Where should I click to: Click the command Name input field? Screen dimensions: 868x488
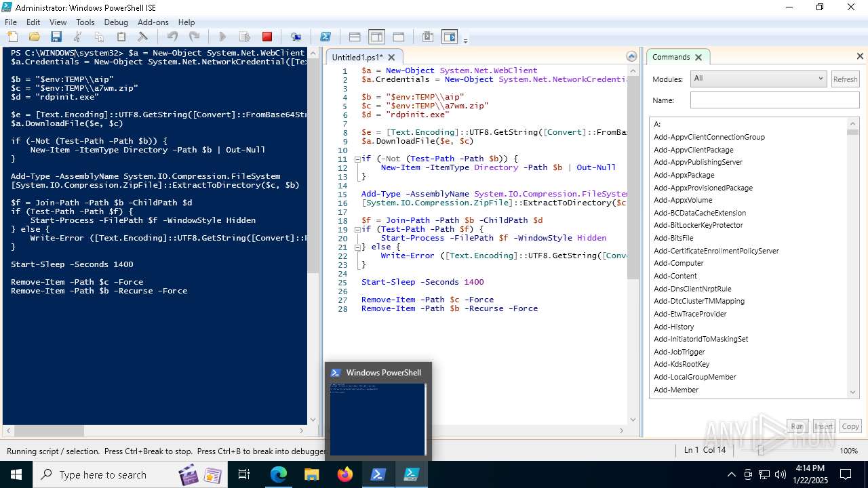click(x=774, y=100)
